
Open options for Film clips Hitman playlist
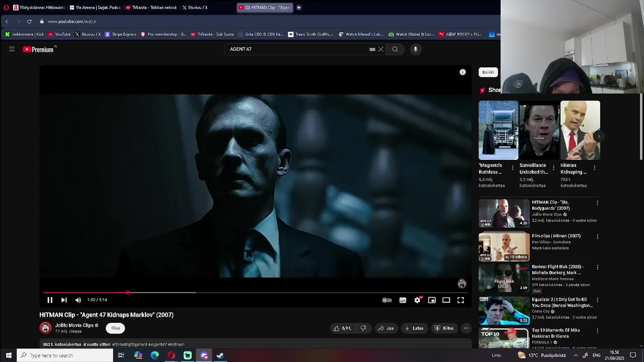(x=597, y=236)
